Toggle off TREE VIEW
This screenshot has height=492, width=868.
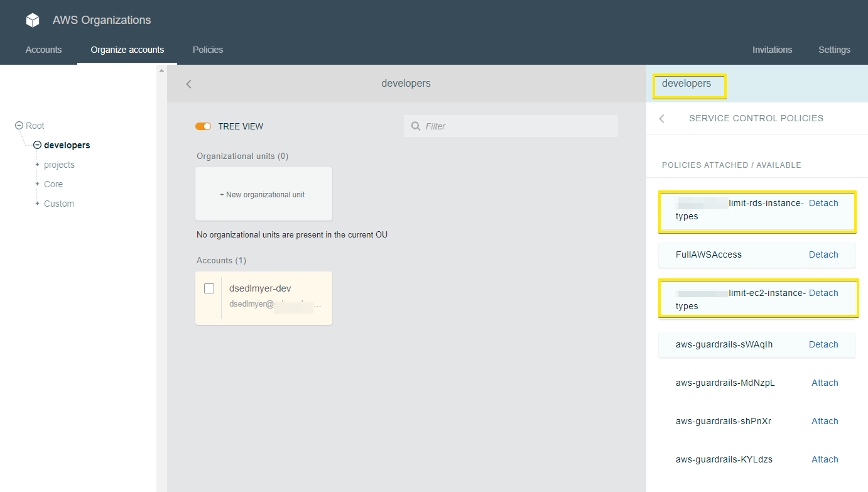pyautogui.click(x=203, y=126)
